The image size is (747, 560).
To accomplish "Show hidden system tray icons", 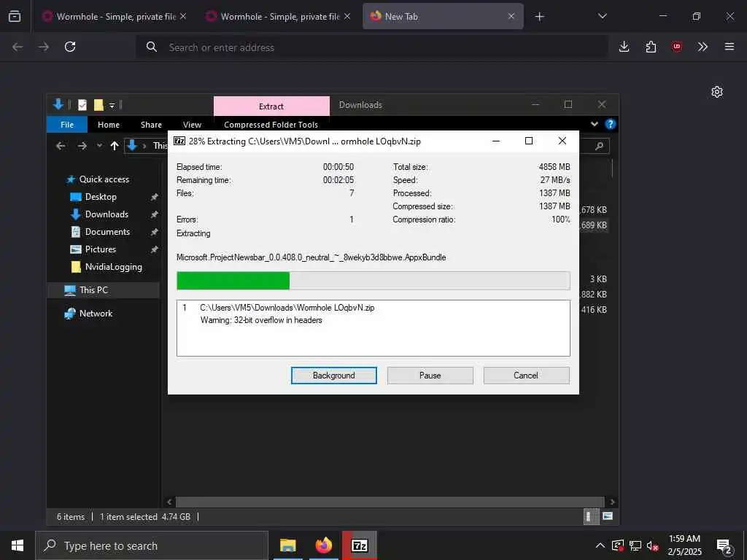I will (x=600, y=545).
